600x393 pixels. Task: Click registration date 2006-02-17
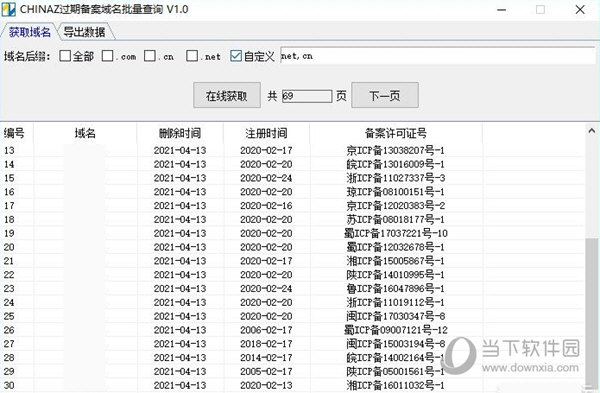[x=266, y=330]
